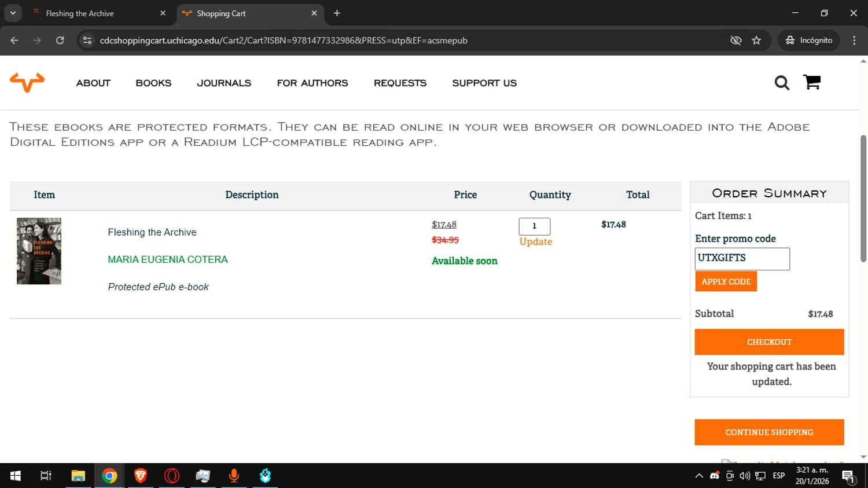Click the Discord system tray icon
The image size is (868, 488).
tap(715, 476)
